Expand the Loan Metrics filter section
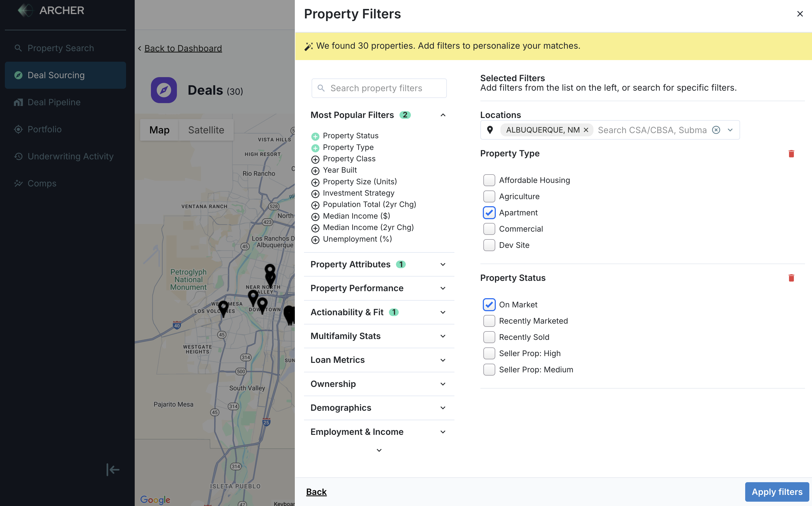The height and width of the screenshot is (506, 812). click(379, 360)
